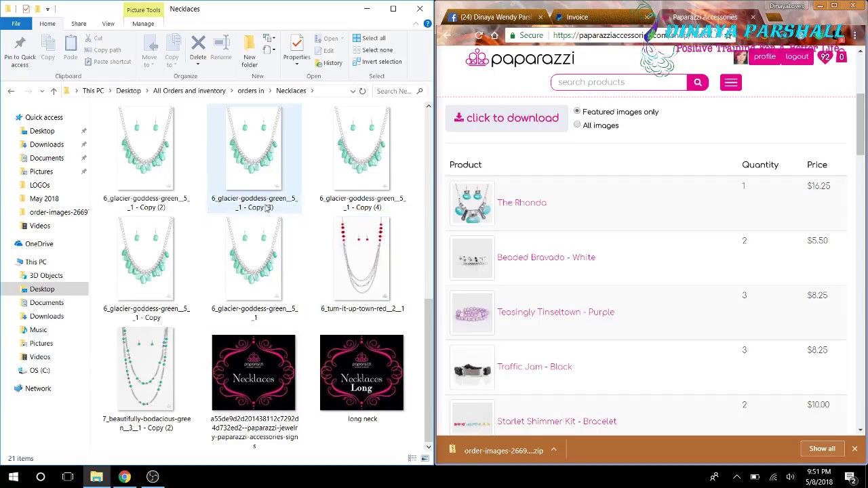Switch to Share ribbon tab

pyautogui.click(x=79, y=24)
